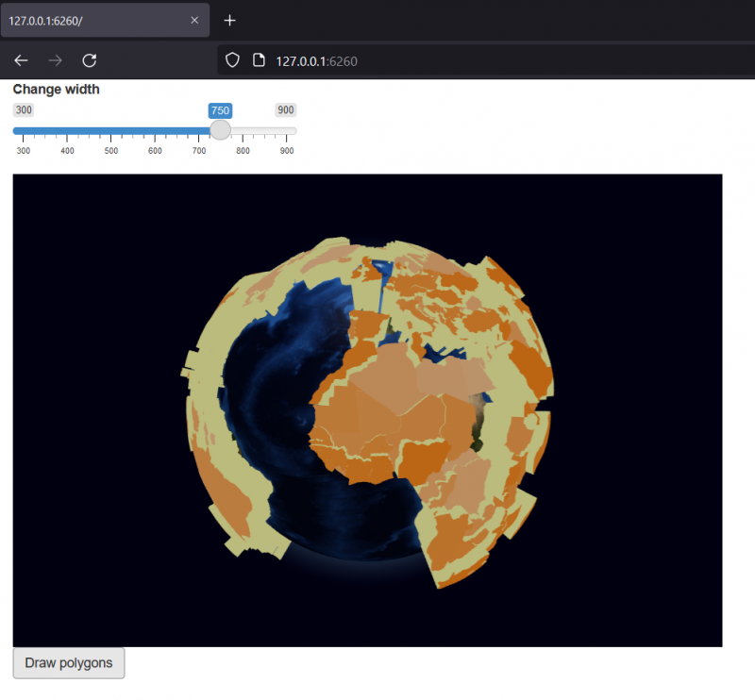
Task: Click the close icon on the 127.0.0.1:6260 tab
Action: click(194, 20)
